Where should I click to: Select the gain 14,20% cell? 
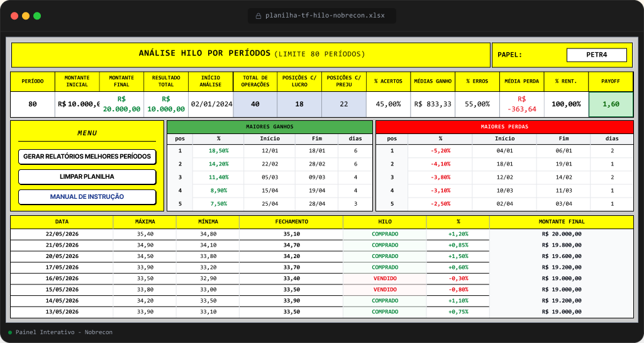[x=218, y=164]
